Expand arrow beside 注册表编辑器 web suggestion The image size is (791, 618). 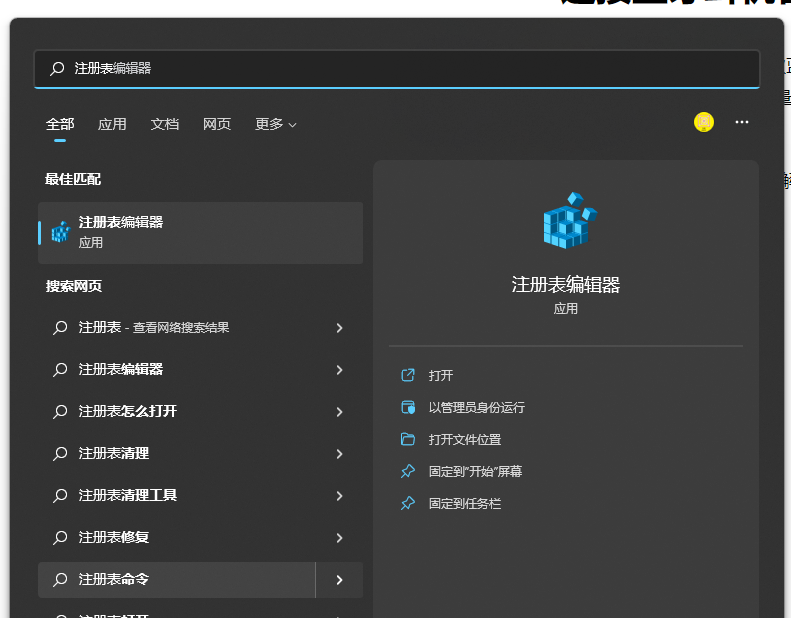pyautogui.click(x=340, y=370)
